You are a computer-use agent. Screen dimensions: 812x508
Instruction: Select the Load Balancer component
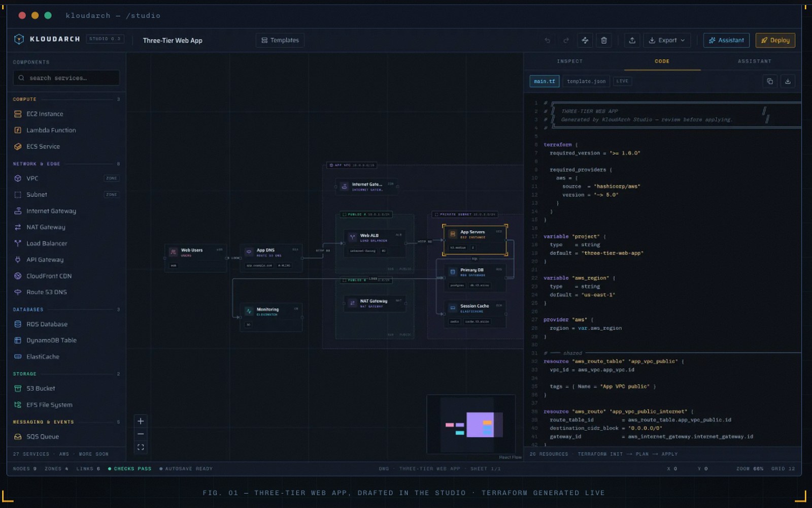[66, 243]
